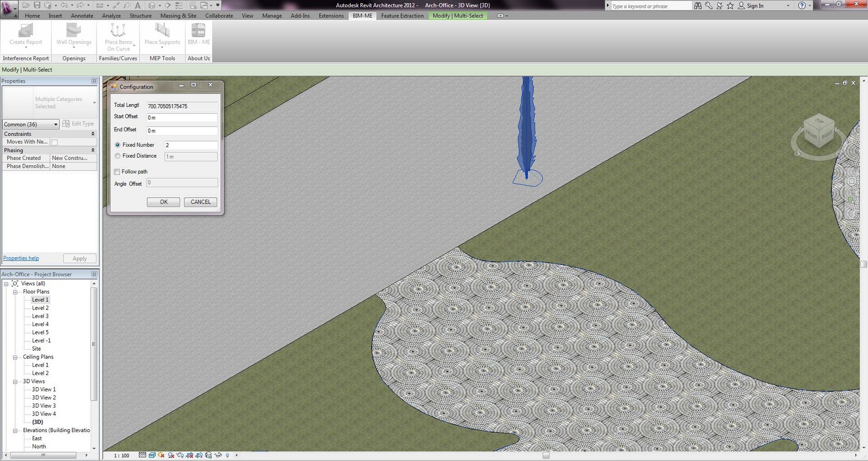Click the Fixed Number value input field
Viewport: 868px width, 461px height.
[191, 145]
